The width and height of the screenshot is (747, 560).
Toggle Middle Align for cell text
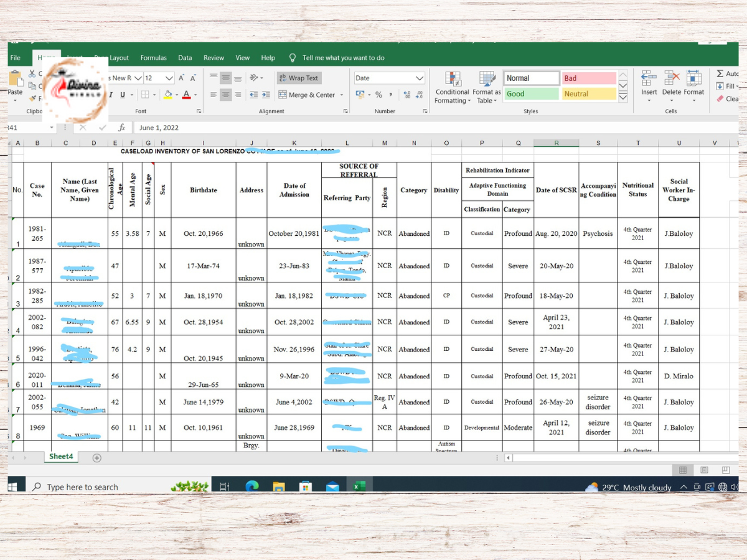225,78
